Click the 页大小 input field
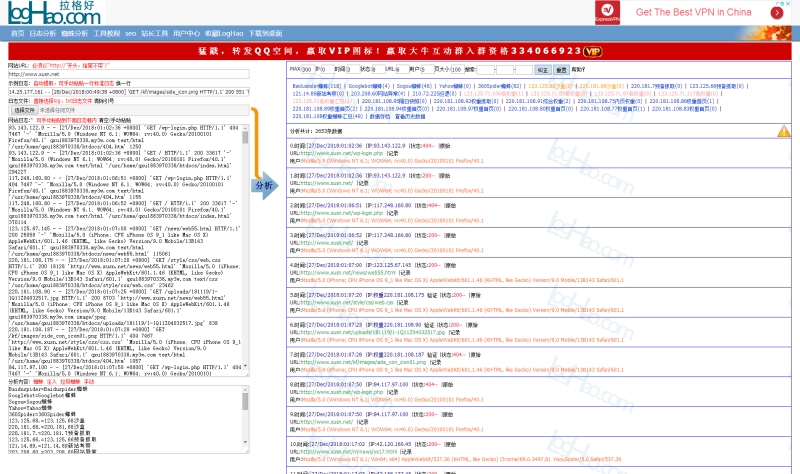This screenshot has height=474, width=800. pos(457,69)
